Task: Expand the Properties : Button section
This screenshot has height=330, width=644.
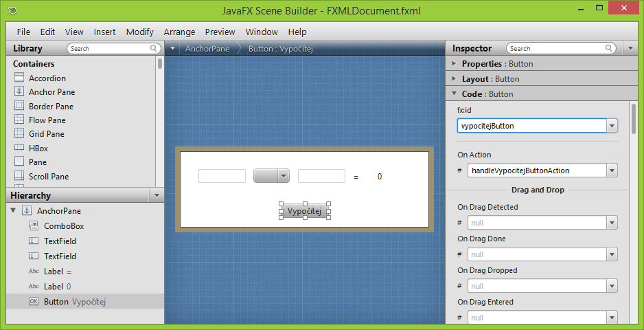Action: point(454,64)
